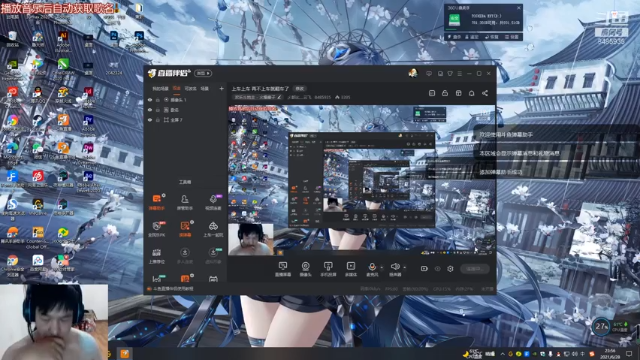
Task: Click virus scan in 360 U-disk popup
Action: click(455, 37)
